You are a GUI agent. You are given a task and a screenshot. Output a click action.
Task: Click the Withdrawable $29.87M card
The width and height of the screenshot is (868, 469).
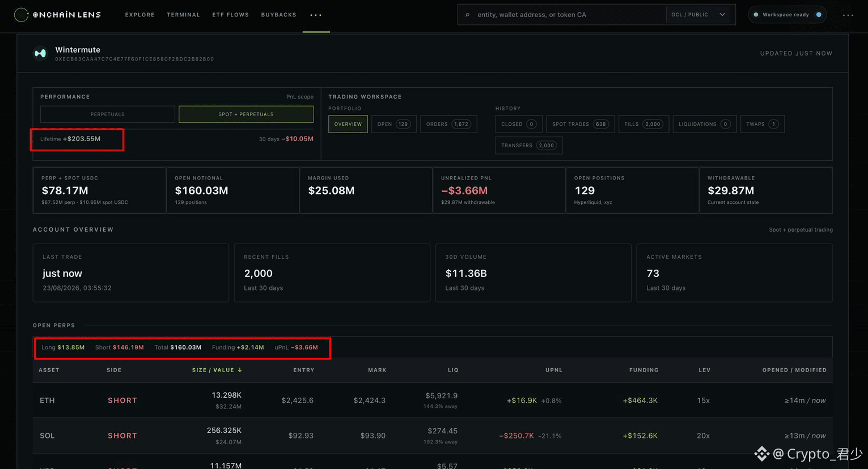pyautogui.click(x=765, y=190)
